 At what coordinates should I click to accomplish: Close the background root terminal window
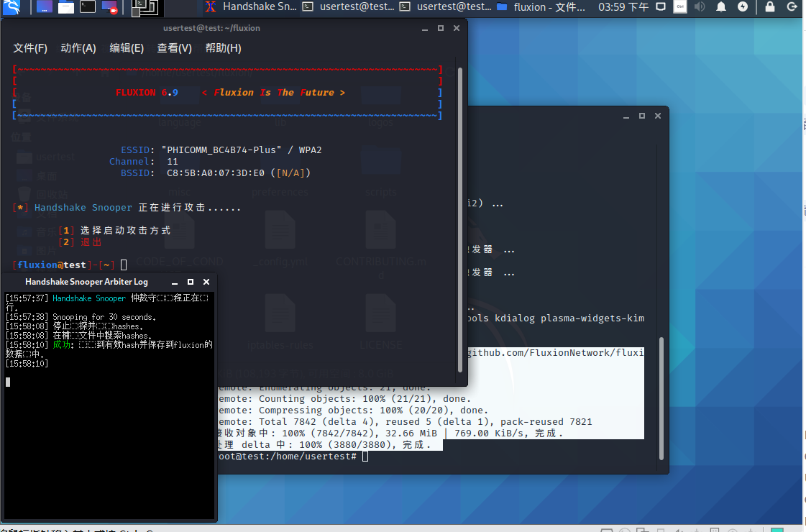657,116
